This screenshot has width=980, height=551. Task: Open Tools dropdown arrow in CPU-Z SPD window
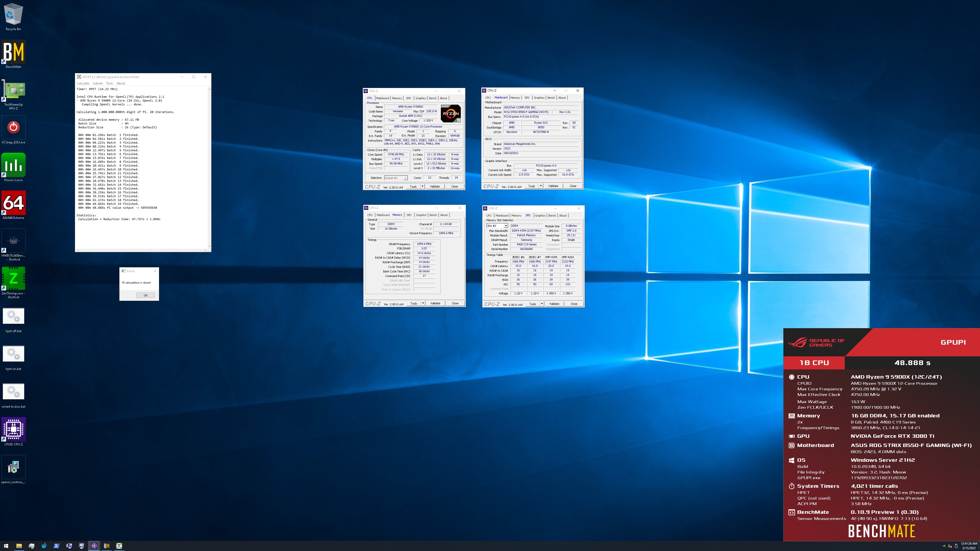point(542,304)
